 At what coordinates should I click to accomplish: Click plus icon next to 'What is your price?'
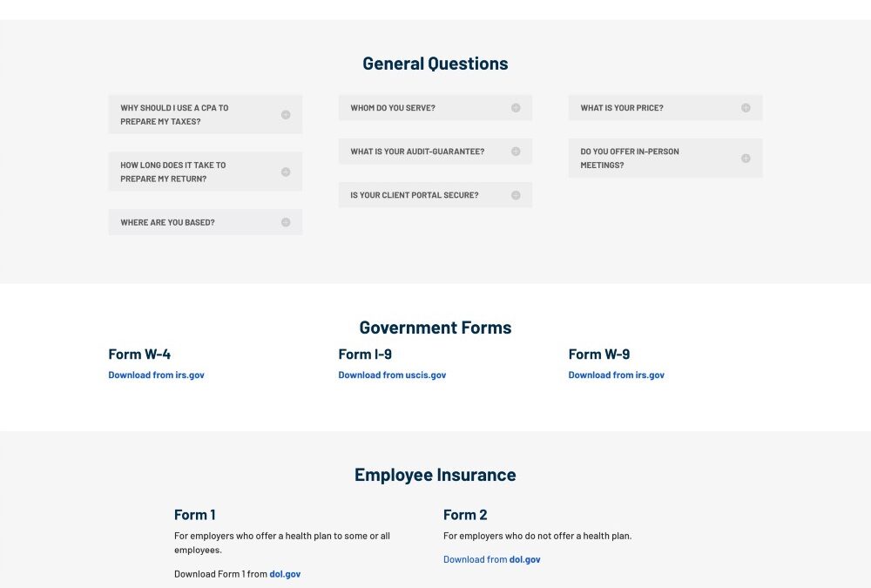746,108
